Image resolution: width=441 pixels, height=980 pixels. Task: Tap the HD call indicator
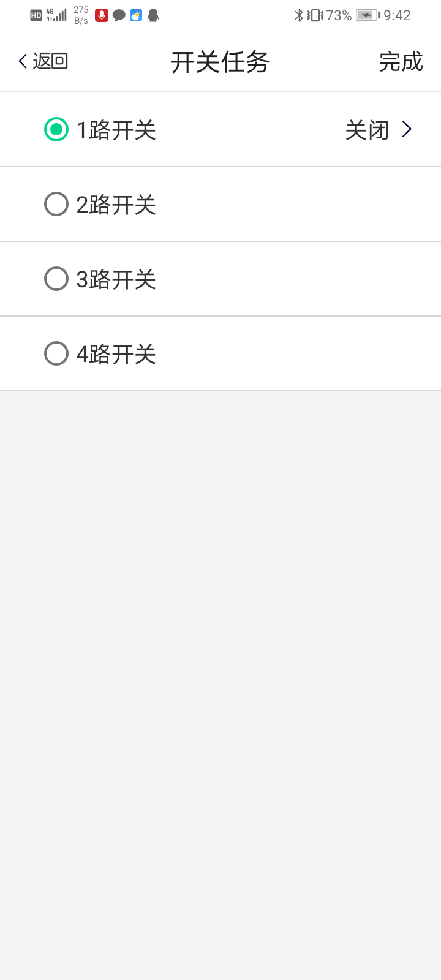coord(36,16)
